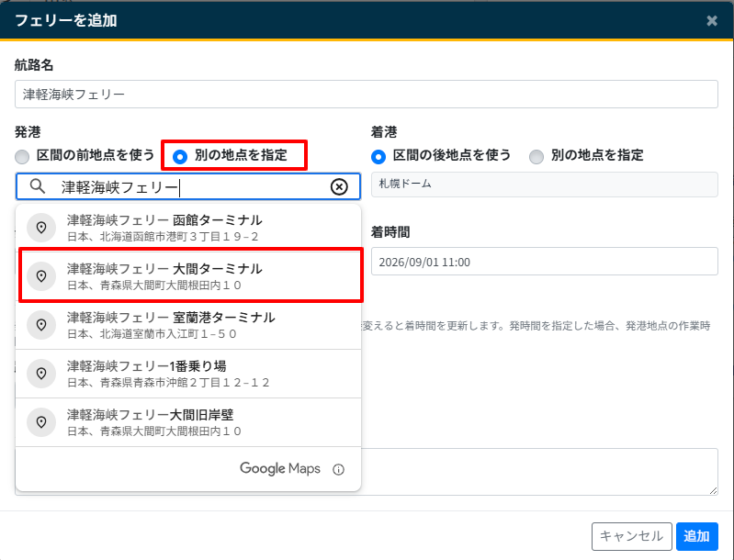Screen dimensions: 734x560
Task: Choose 津軽海峡フェリー1番乗り場 suggestion
Action: tap(188, 374)
